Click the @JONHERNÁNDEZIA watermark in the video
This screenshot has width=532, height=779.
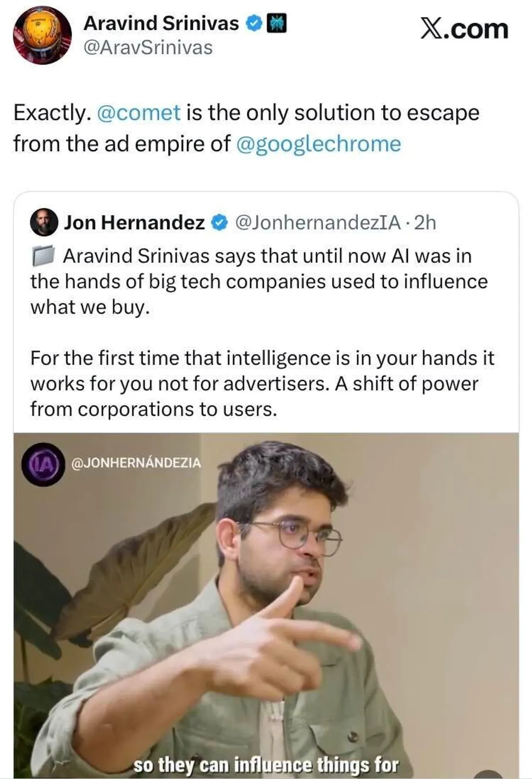136,463
